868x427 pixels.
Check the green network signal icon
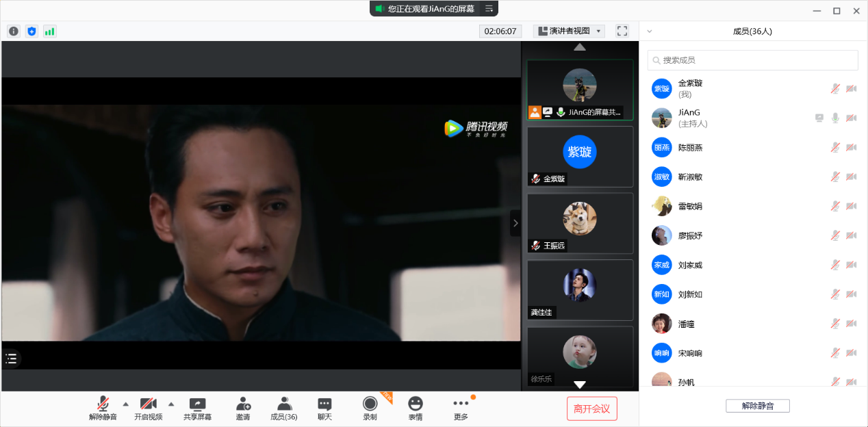pyautogui.click(x=49, y=31)
